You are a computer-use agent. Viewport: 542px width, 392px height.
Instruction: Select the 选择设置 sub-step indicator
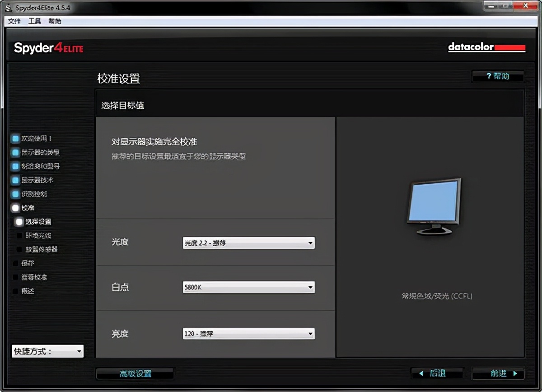click(x=19, y=222)
